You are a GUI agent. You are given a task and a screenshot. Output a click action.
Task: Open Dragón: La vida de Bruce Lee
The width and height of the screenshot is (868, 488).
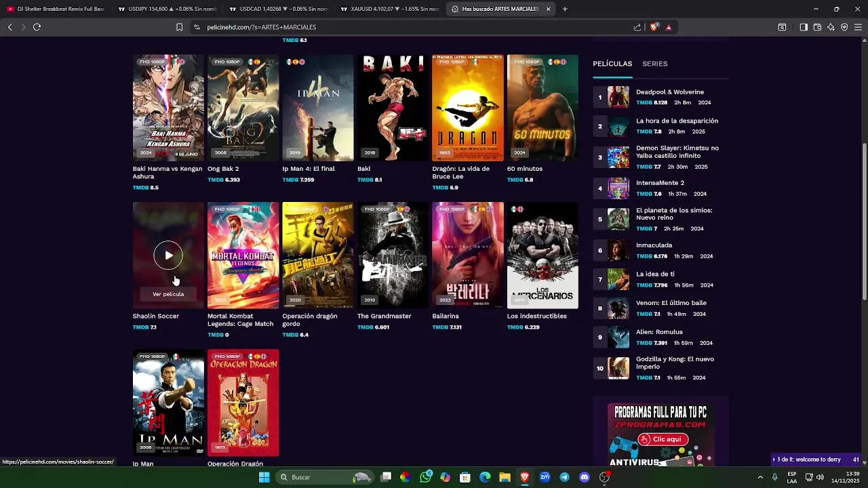click(x=468, y=108)
